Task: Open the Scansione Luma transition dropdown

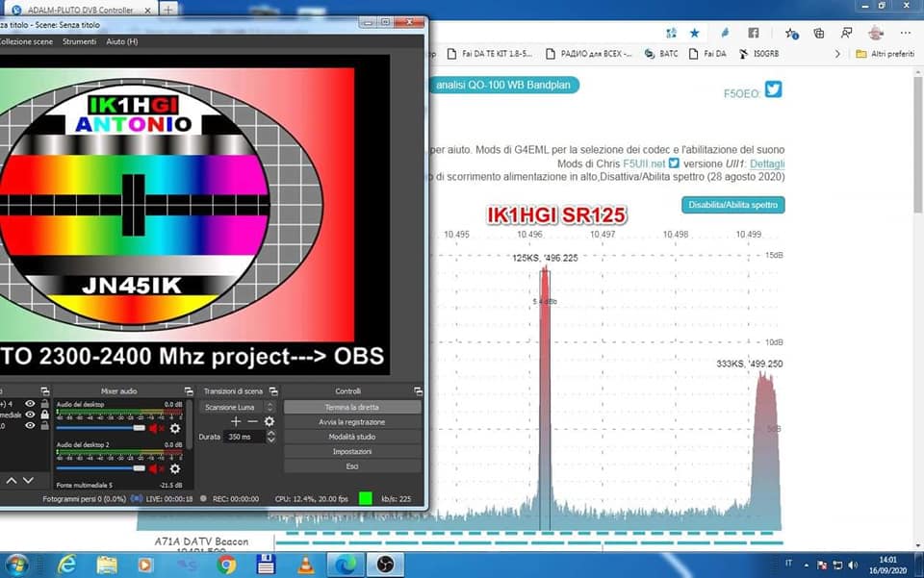Action: (x=237, y=407)
